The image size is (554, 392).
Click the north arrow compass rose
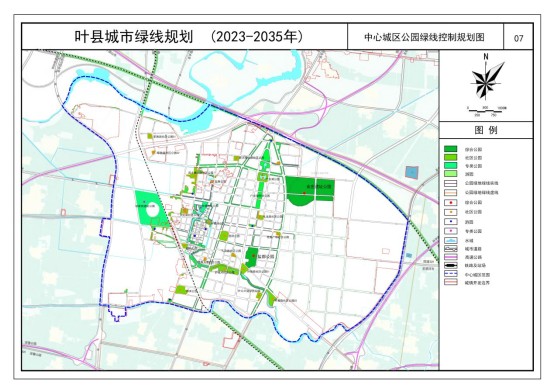pos(487,80)
